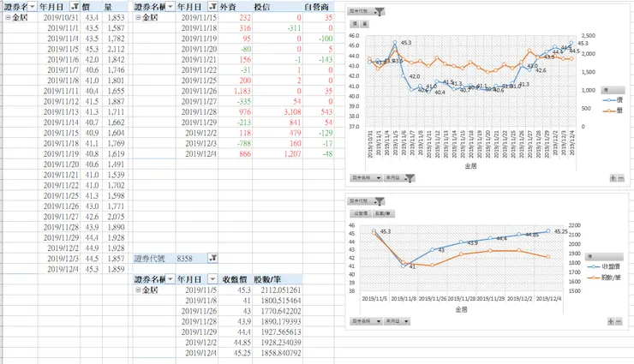Collapse 金居 group in 外資 pivot table
Image resolution: width=634 pixels, height=364 pixels.
coord(138,17)
